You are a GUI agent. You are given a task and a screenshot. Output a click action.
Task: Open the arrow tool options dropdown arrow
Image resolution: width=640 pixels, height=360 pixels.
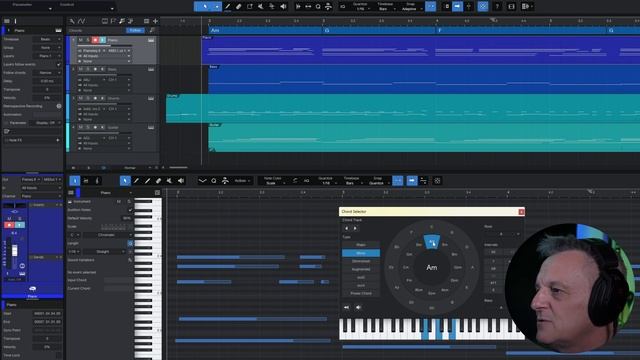coord(217,7)
